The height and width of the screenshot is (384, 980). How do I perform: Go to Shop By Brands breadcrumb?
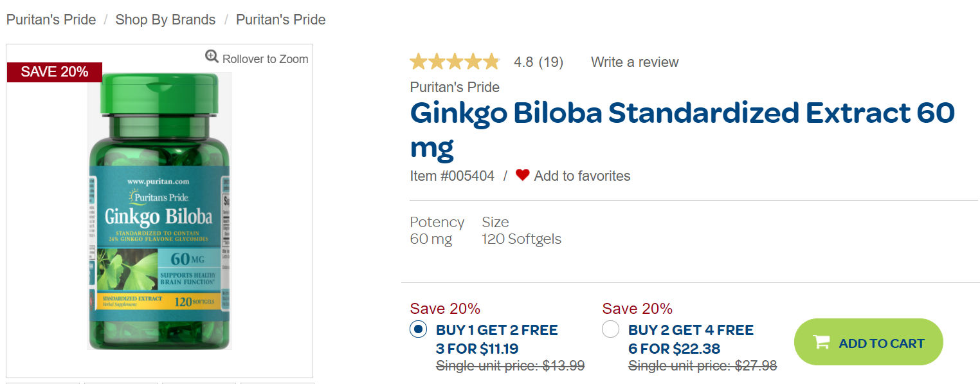165,19
